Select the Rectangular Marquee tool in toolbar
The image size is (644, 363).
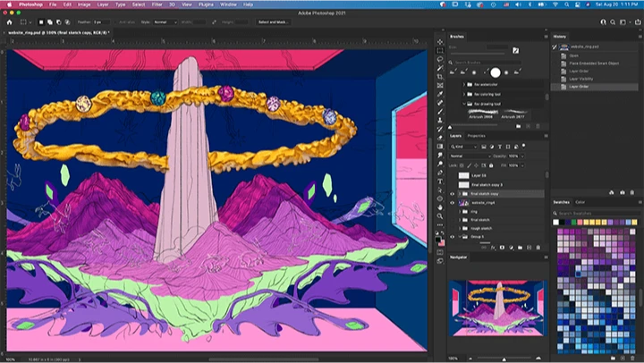point(440,50)
